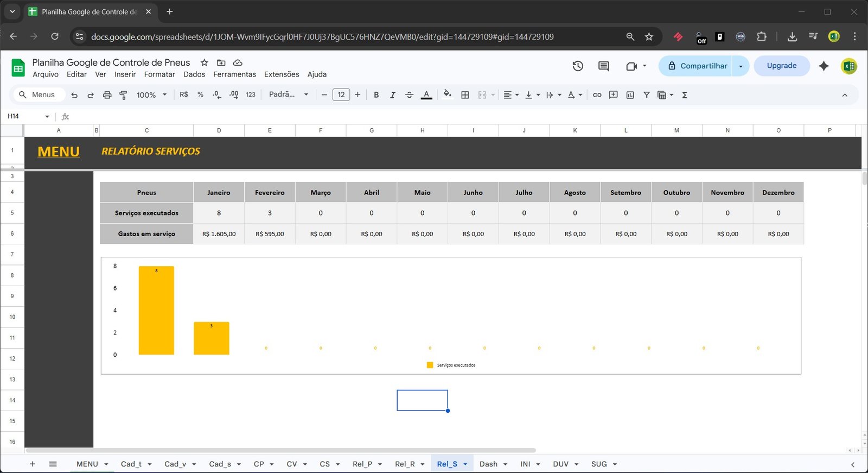The height and width of the screenshot is (473, 868).
Task: Click the insert link icon
Action: [597, 95]
